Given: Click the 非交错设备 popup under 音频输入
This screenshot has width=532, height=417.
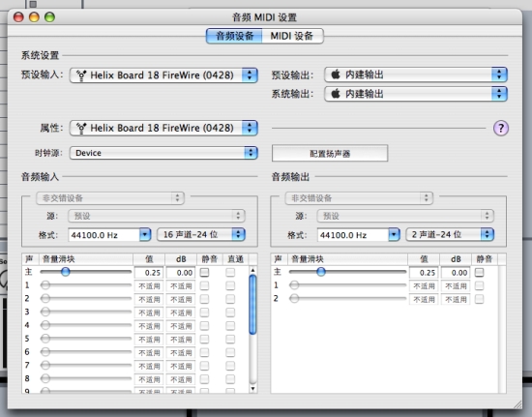Looking at the screenshot, I should click(110, 198).
